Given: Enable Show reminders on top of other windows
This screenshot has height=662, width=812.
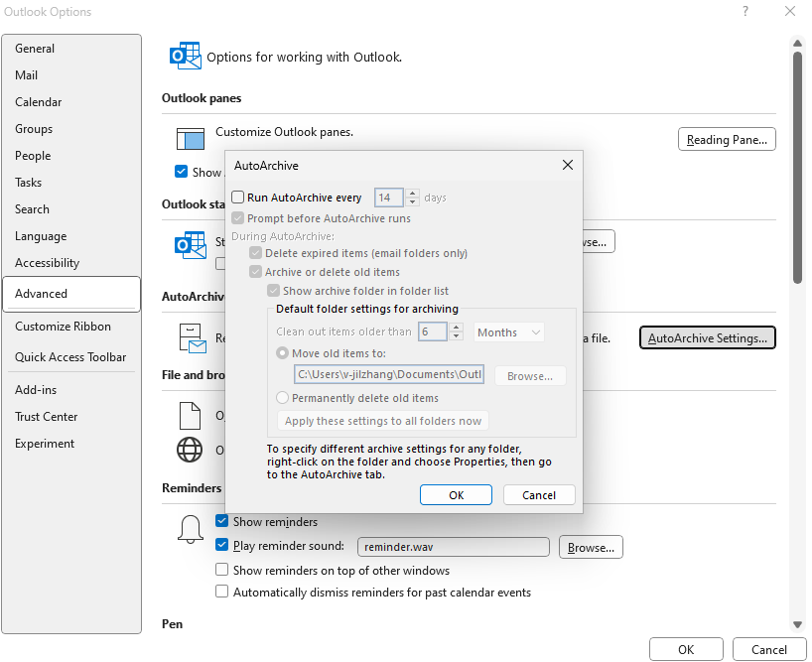Looking at the screenshot, I should click(x=221, y=570).
